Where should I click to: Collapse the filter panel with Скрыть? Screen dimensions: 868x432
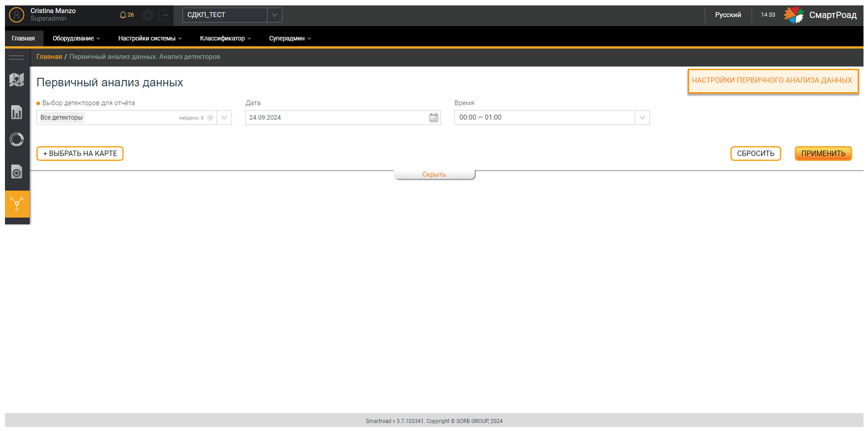[x=434, y=174]
